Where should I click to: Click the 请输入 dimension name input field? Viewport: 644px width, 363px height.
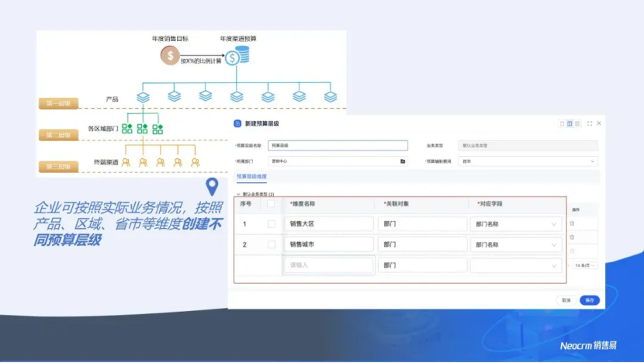tap(330, 265)
